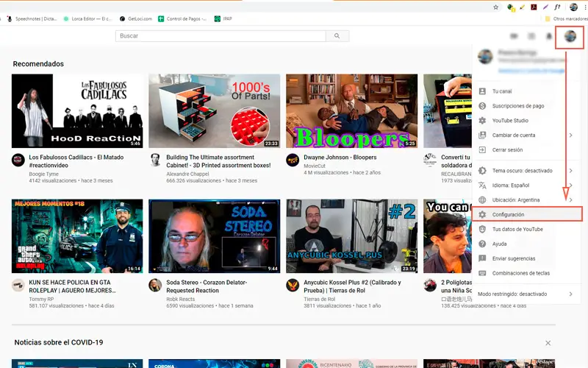
Task: Expand Cambiar de cuenta submenu
Action: point(526,135)
